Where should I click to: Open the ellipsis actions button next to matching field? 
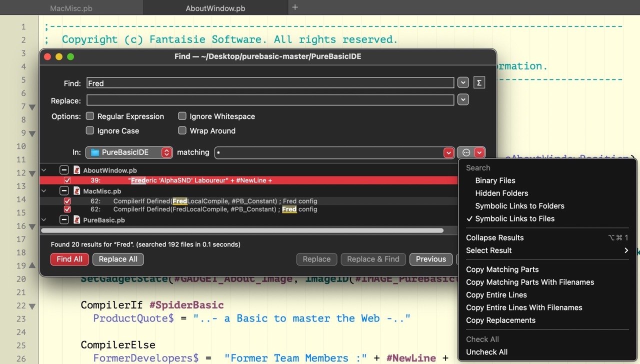pyautogui.click(x=466, y=152)
